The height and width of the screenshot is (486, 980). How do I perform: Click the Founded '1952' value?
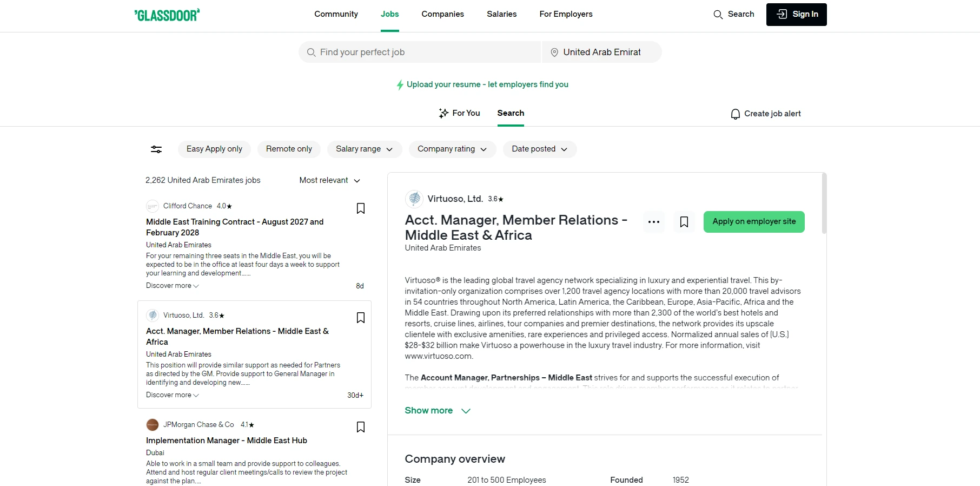coord(681,481)
